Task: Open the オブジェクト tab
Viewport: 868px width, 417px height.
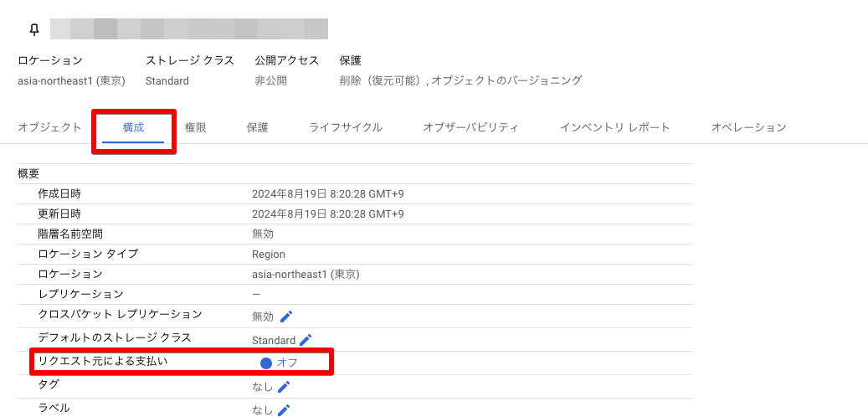Action: 50,127
